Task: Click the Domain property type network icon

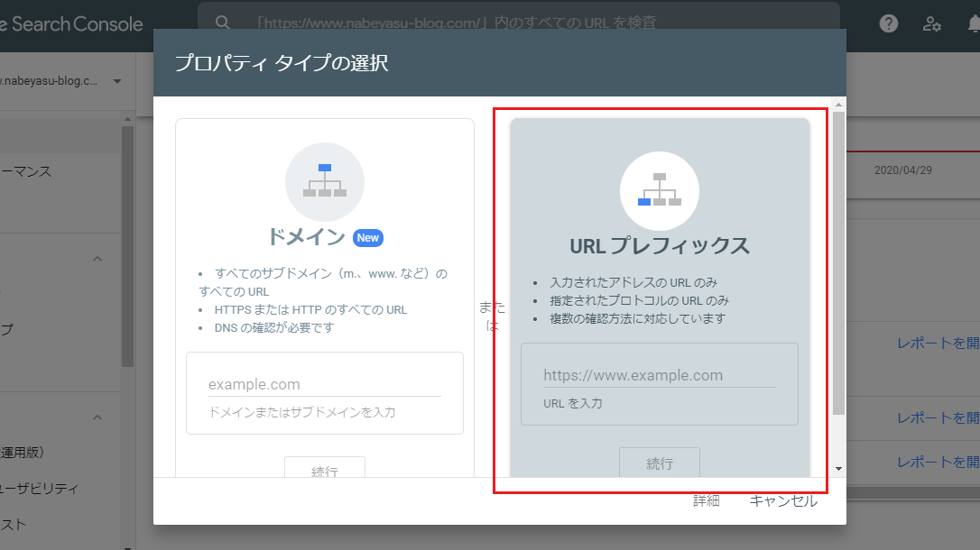Action: (x=324, y=181)
